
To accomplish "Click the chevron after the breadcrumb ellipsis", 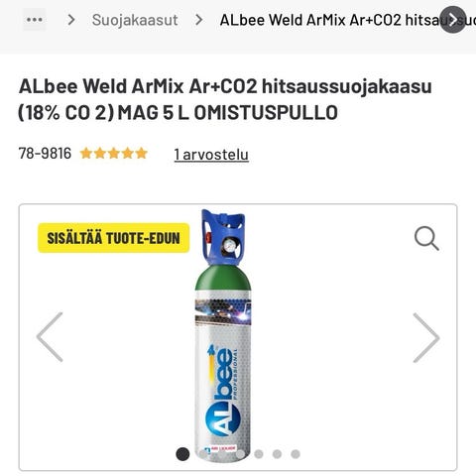I will 71,20.
